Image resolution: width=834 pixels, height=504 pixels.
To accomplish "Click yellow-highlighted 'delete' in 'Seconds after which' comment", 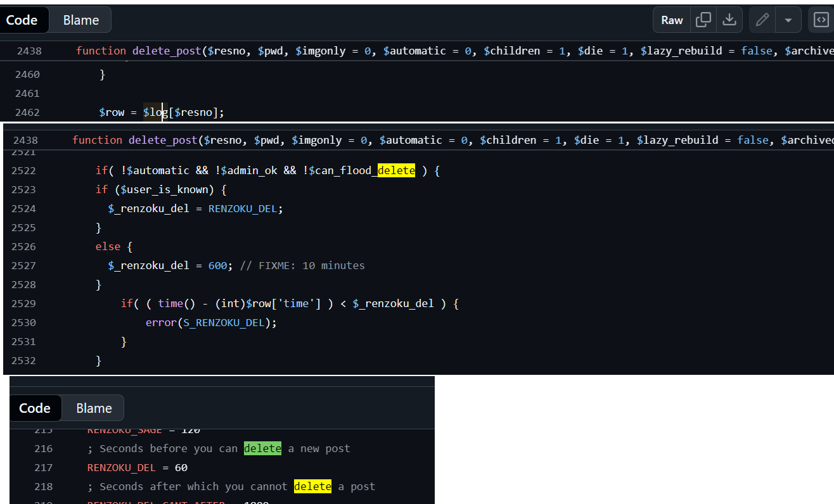I will 312,486.
